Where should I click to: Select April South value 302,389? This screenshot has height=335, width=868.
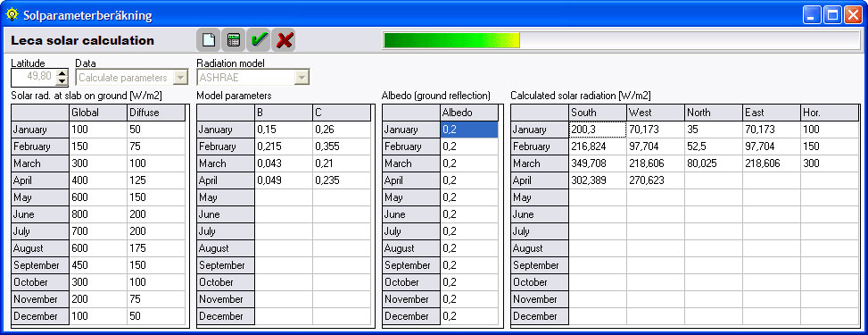(x=598, y=180)
